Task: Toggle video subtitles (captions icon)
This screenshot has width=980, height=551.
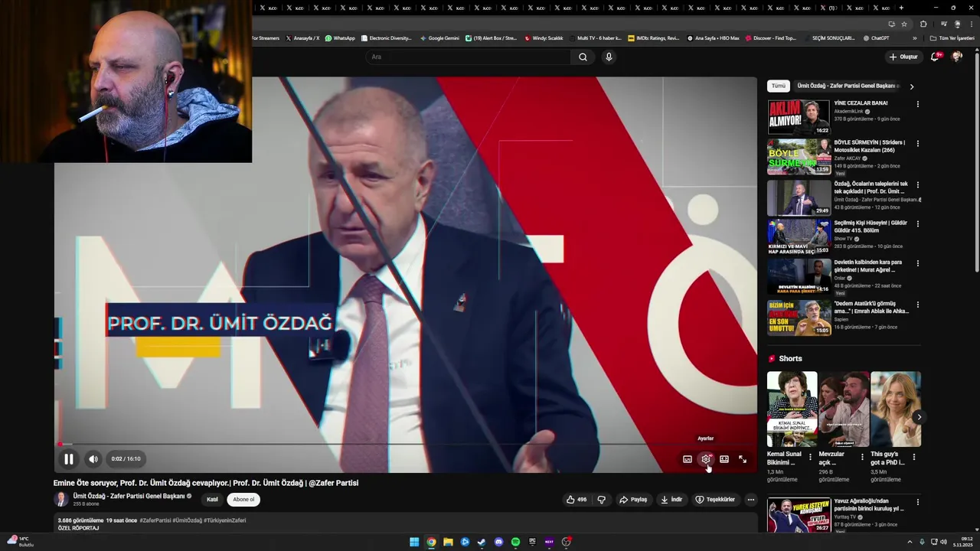Action: (x=688, y=459)
